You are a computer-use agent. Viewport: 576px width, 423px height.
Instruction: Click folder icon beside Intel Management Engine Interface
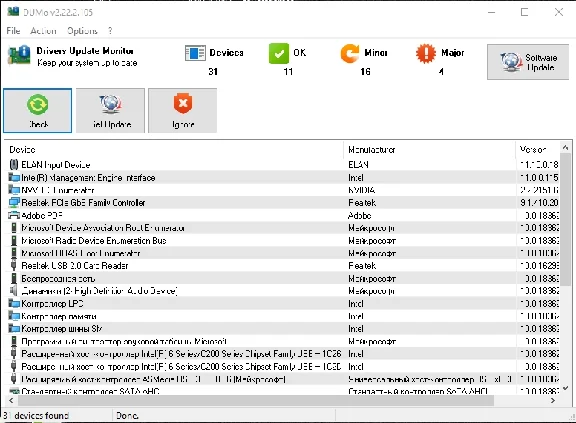(x=14, y=178)
